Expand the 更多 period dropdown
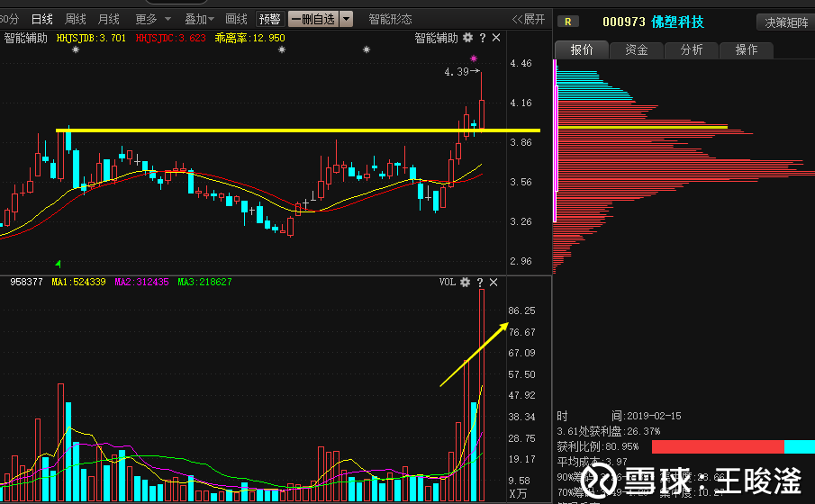The image size is (815, 504). click(153, 19)
